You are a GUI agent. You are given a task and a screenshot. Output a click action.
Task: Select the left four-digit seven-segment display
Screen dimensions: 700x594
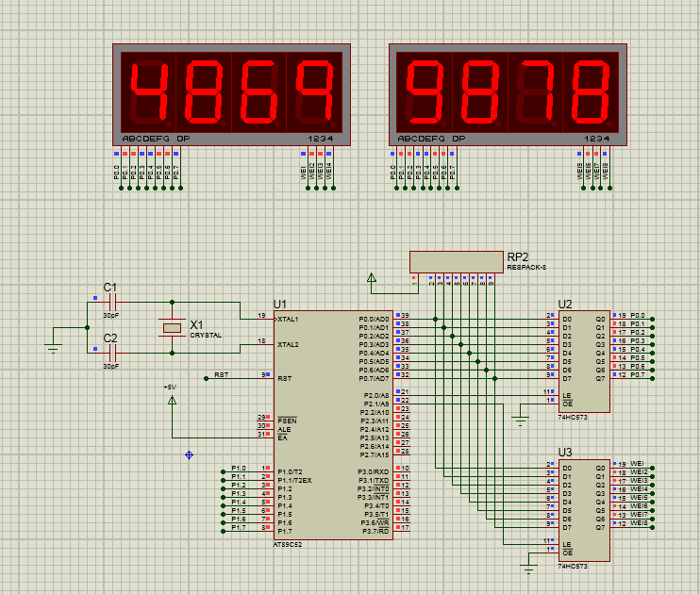(x=231, y=94)
